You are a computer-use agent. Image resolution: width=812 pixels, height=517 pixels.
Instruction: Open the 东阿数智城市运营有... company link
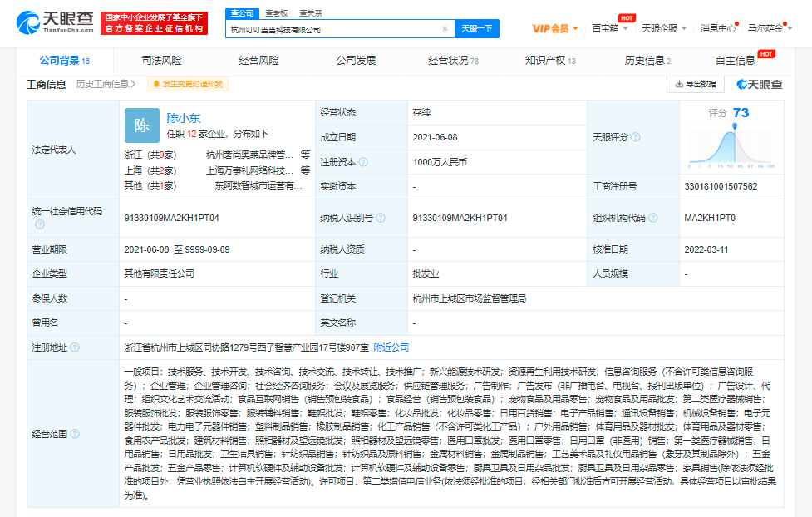coord(258,185)
